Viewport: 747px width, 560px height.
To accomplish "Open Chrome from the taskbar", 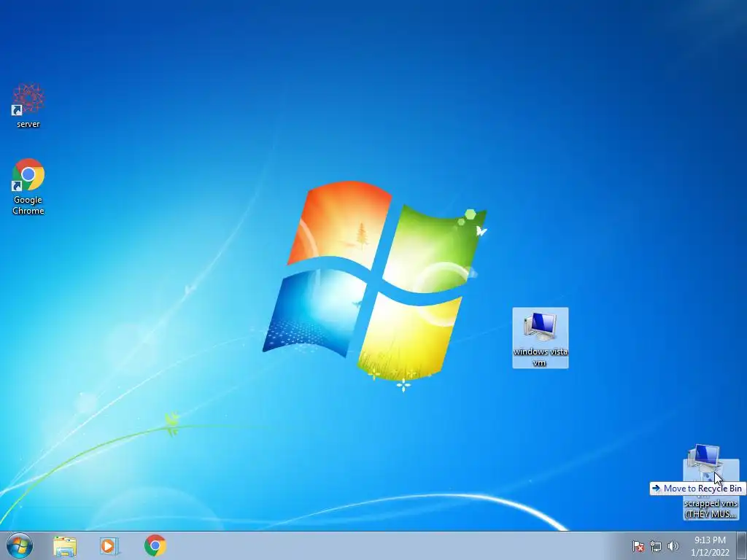I will [x=155, y=545].
